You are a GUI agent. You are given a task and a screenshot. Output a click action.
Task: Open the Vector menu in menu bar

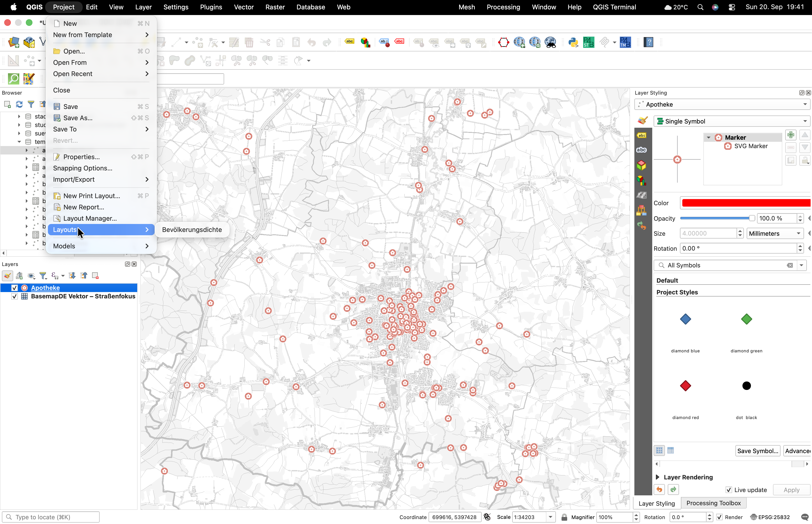[x=244, y=7]
